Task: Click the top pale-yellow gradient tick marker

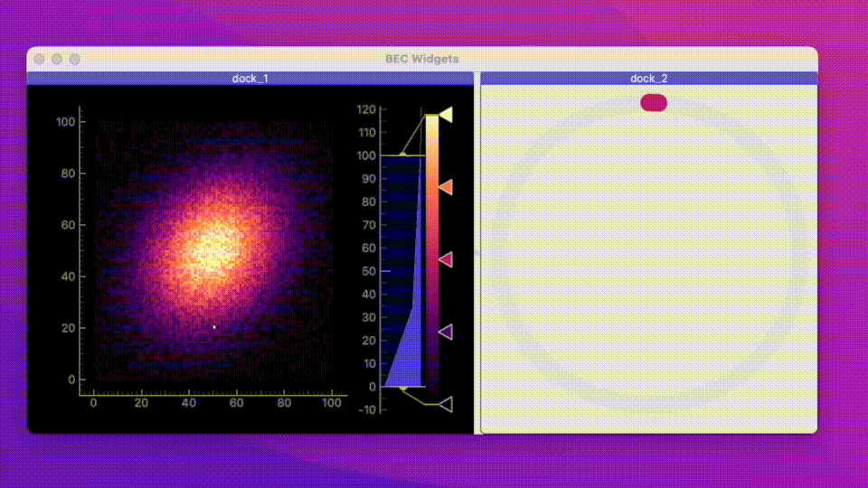Action: point(446,115)
